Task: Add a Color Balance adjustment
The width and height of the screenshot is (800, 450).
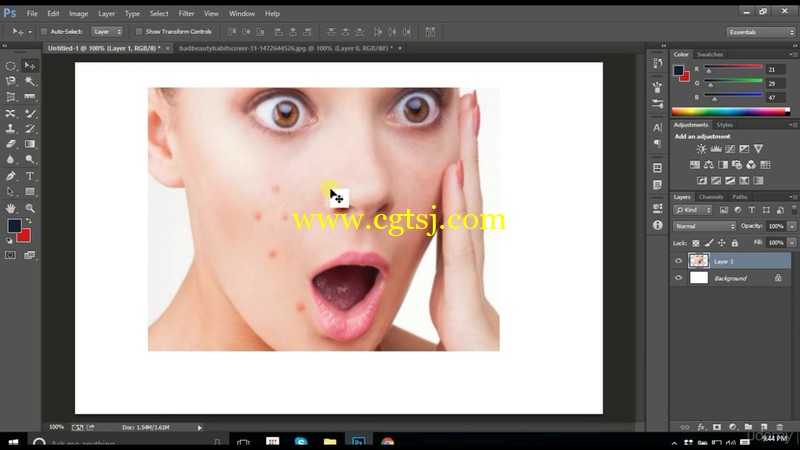Action: click(x=709, y=165)
